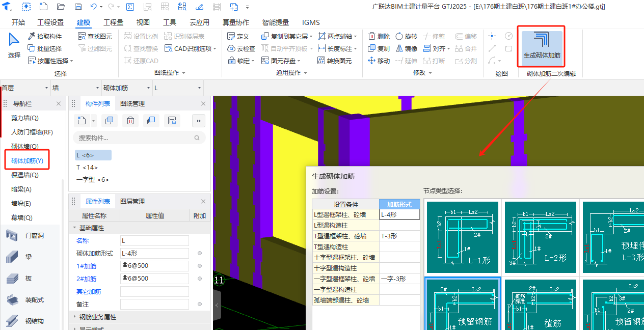This screenshot has height=330, width=644.
Task: Click the 名称 value field containing L
Action: 154,240
